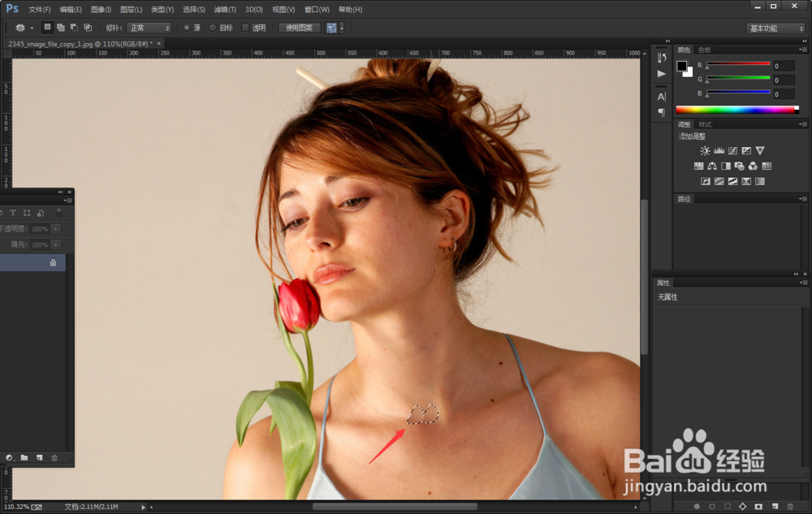The width and height of the screenshot is (812, 514).
Task: Select the Intersect with selection mode icon
Action: (88, 28)
